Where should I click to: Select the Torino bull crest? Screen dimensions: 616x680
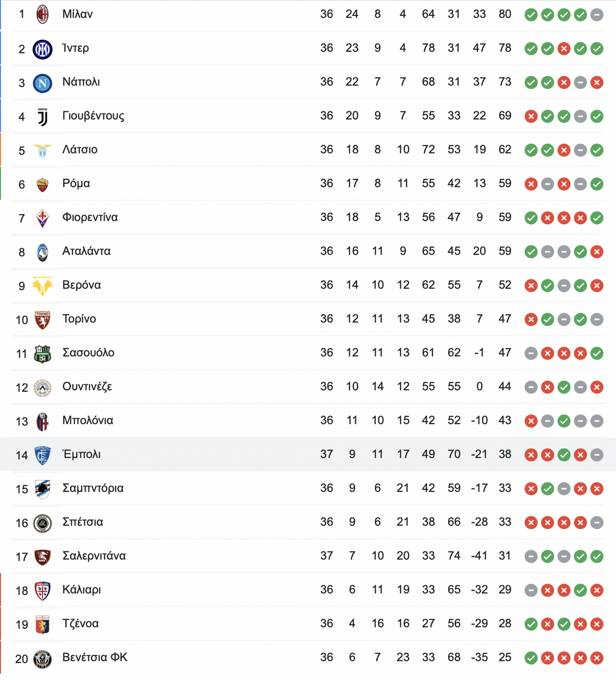(43, 320)
